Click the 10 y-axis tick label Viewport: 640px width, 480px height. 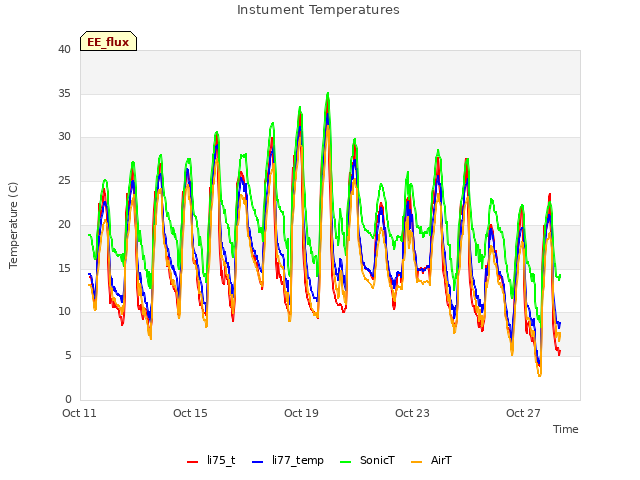pos(64,311)
